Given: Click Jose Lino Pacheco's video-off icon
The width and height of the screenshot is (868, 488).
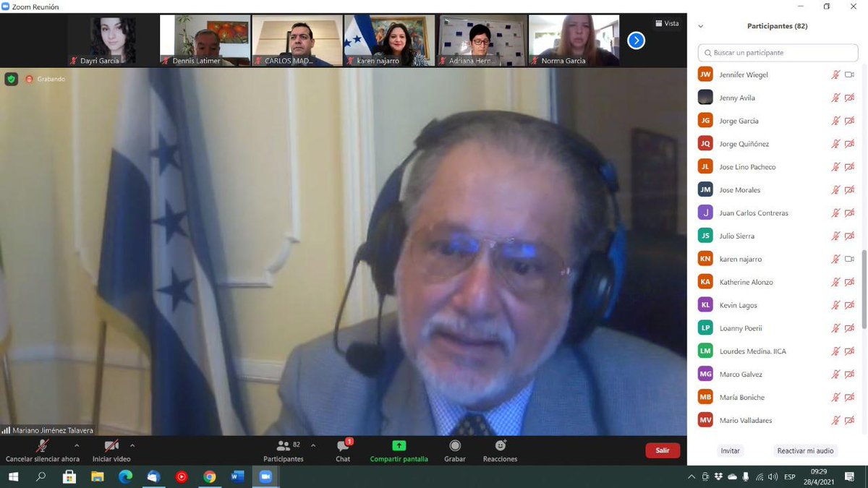Looking at the screenshot, I should [850, 167].
